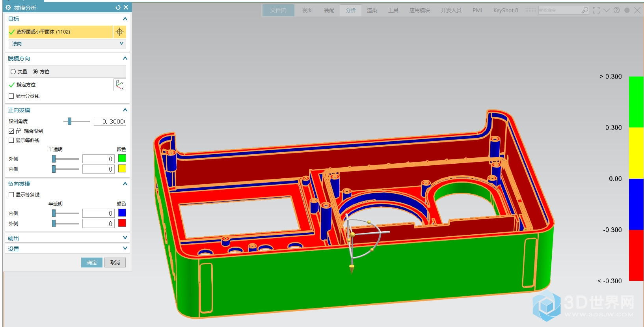644x327 pixels.
Task: Switch to the 渲染 tab
Action: pos(372,10)
